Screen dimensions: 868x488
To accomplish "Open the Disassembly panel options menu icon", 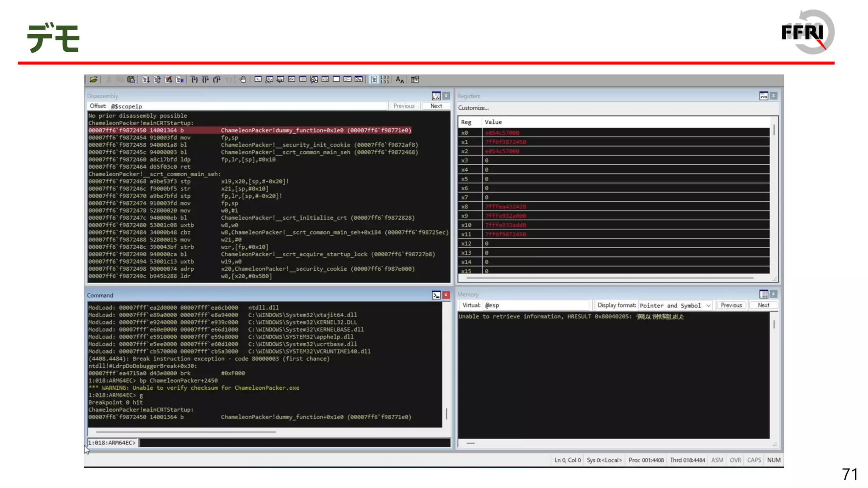I will coord(436,96).
